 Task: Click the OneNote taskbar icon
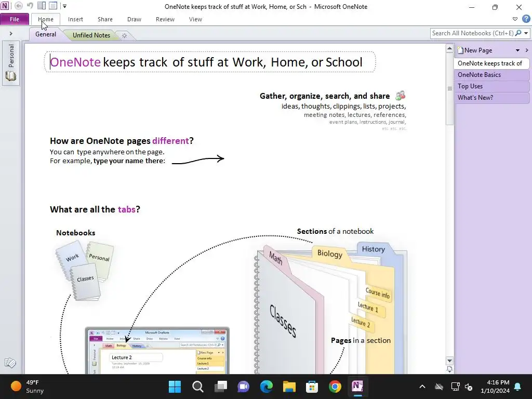click(x=357, y=387)
